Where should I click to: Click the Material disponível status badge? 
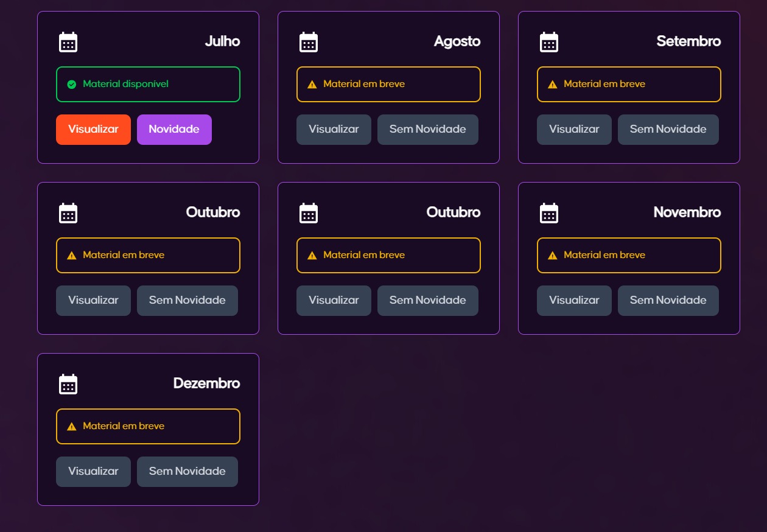[x=148, y=85]
